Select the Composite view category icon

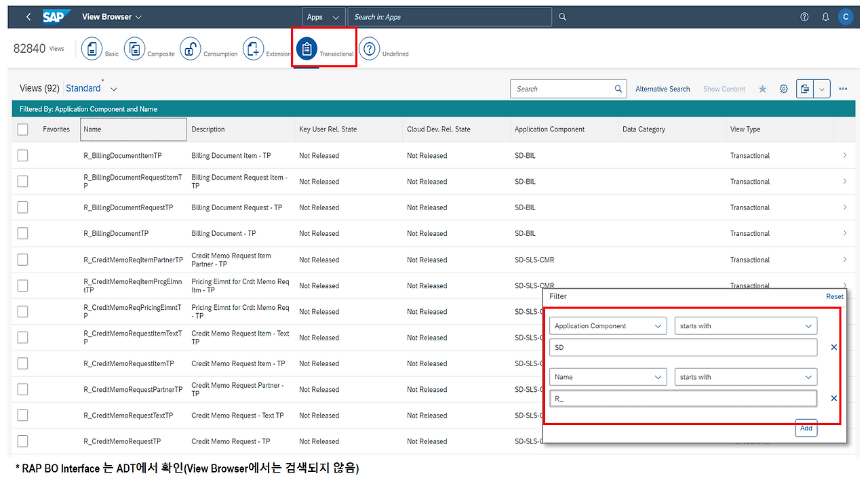(134, 48)
